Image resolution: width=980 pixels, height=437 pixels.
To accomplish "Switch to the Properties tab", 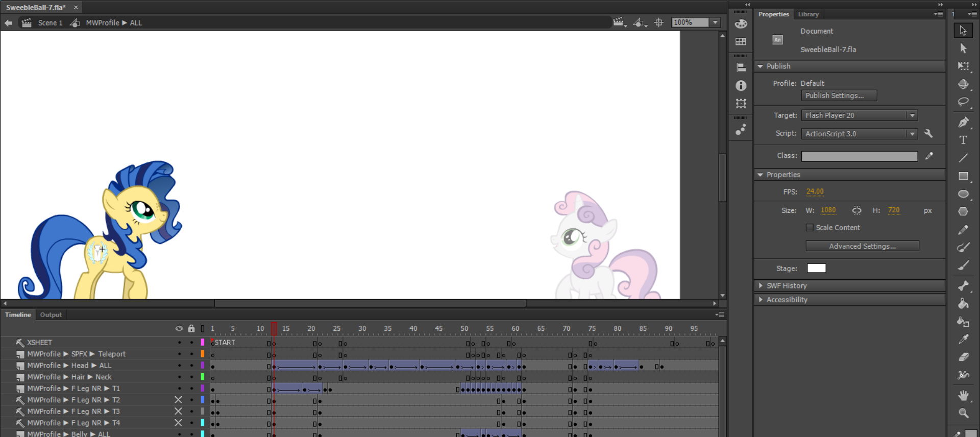I will [x=773, y=14].
